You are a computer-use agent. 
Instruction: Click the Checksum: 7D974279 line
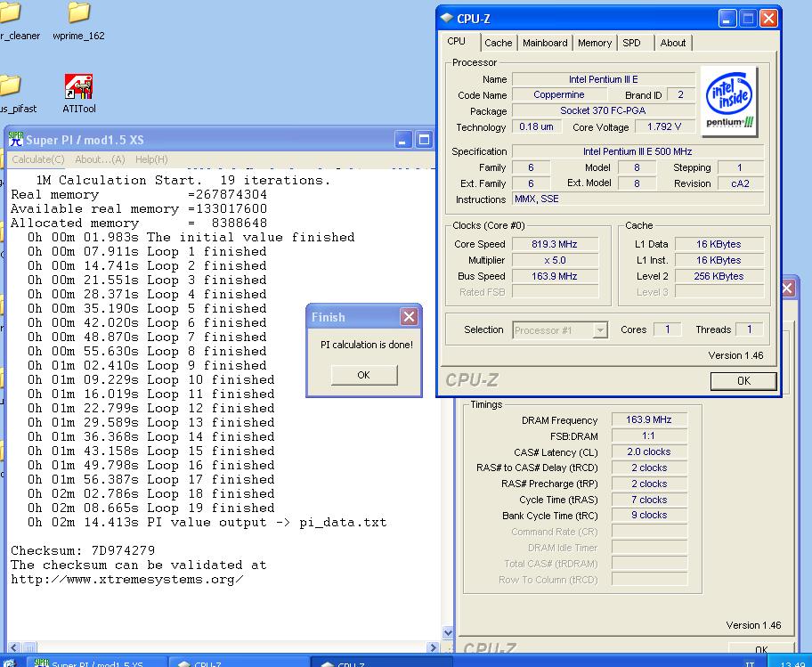83,550
